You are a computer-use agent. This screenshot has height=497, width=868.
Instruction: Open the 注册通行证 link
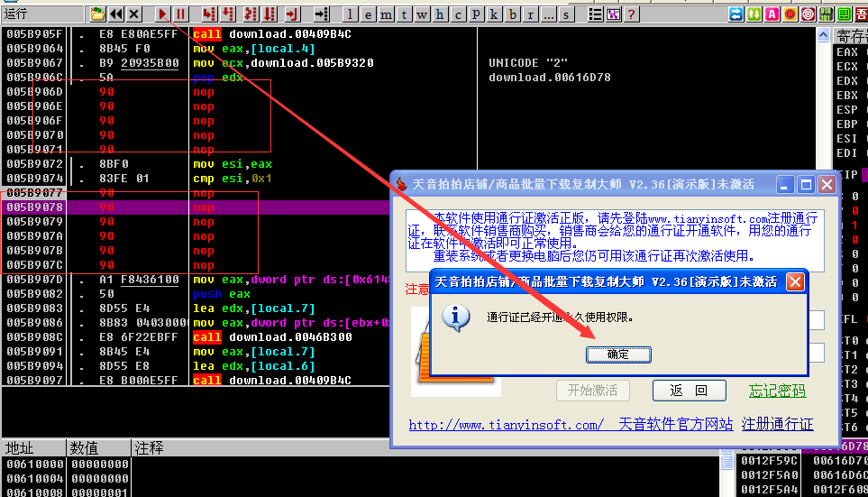(777, 424)
